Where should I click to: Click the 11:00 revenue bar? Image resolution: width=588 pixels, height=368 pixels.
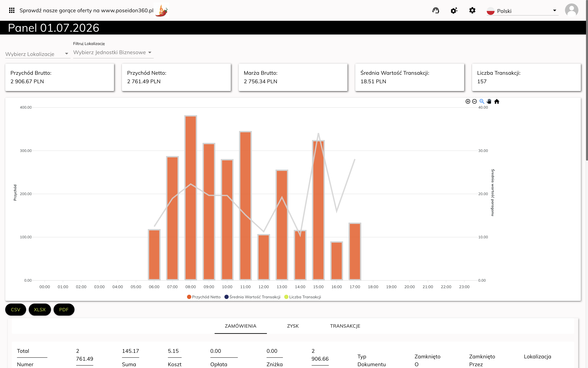(x=245, y=206)
